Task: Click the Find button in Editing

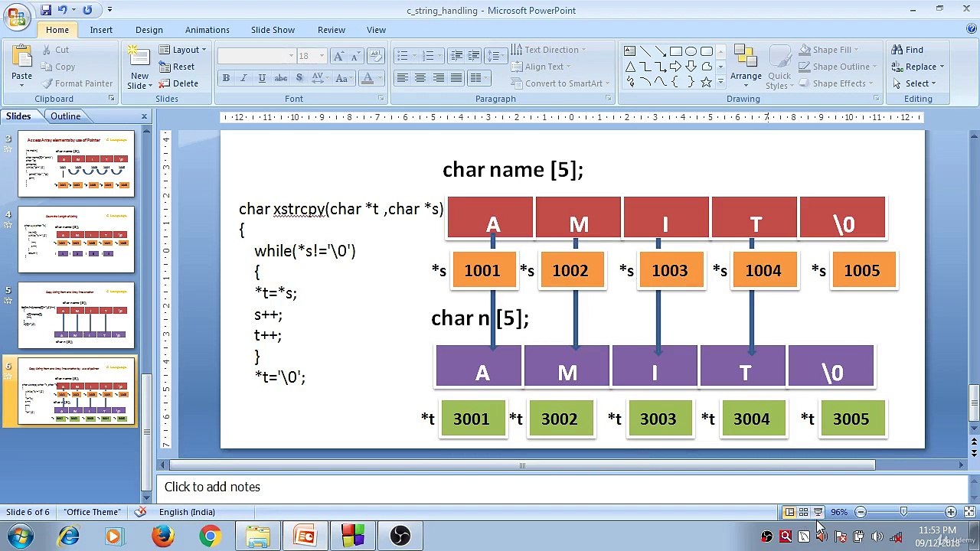Action: (907, 50)
